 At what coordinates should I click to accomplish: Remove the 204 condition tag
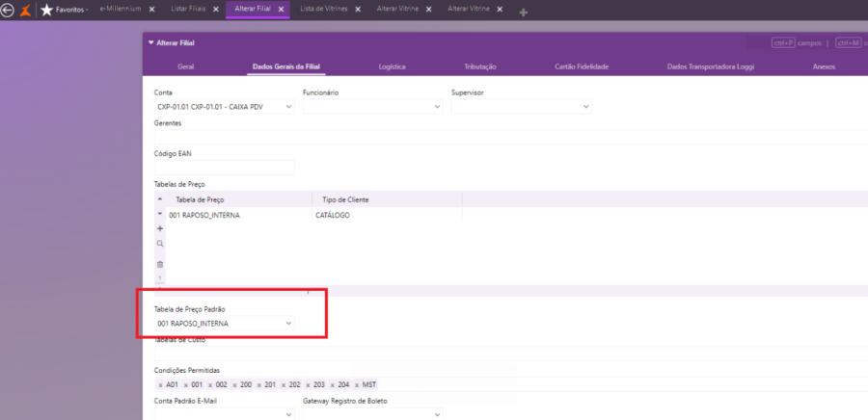pyautogui.click(x=332, y=385)
